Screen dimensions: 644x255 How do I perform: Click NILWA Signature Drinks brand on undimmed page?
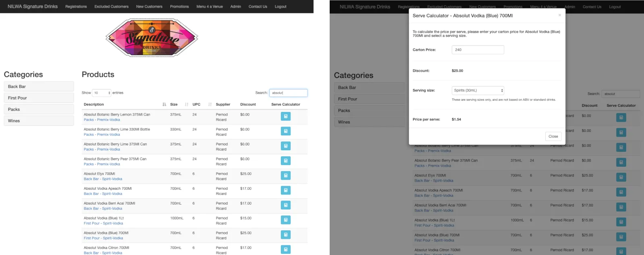(33, 6)
